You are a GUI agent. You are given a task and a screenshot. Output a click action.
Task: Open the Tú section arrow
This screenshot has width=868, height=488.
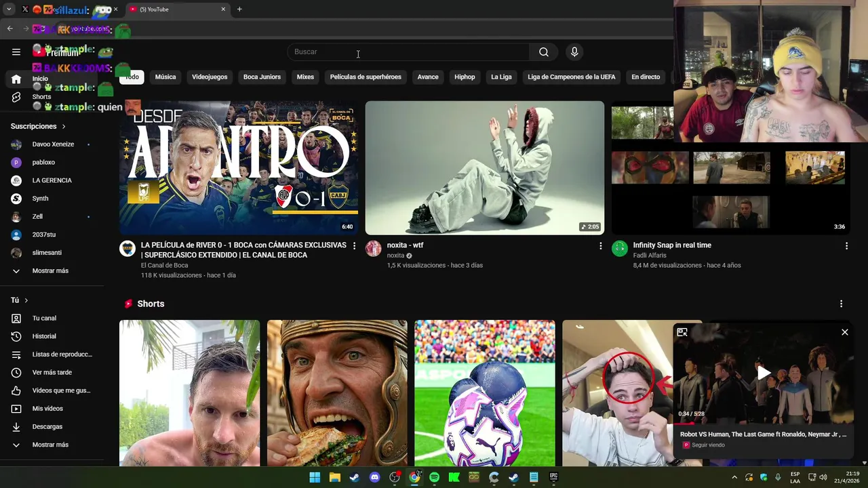tap(26, 300)
